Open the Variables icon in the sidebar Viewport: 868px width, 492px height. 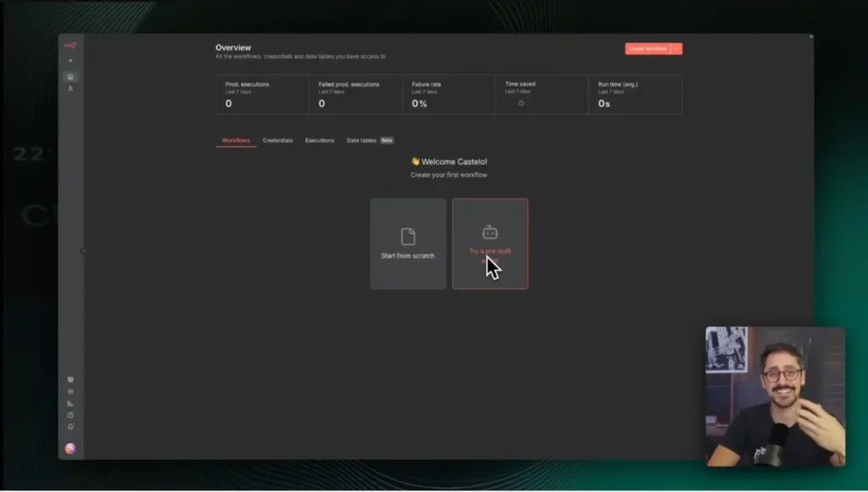71,391
